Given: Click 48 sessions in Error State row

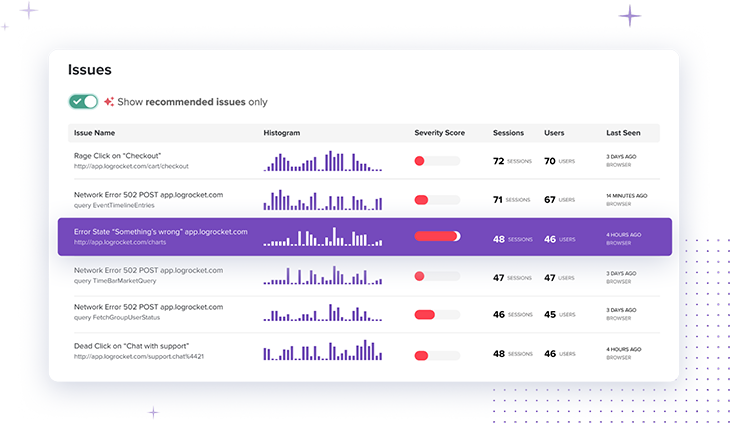Looking at the screenshot, I should [x=513, y=239].
